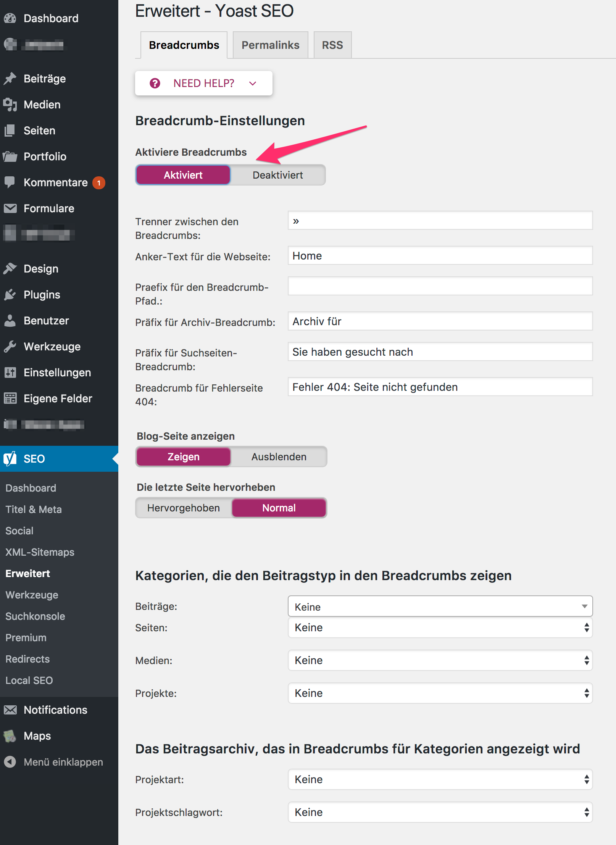The width and height of the screenshot is (616, 845).
Task: Switch to the Permalinks tab
Action: (x=270, y=45)
